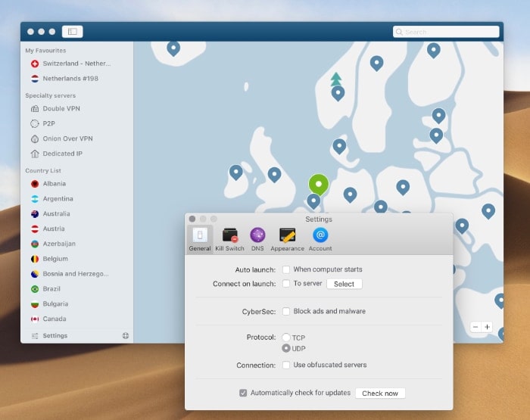Zoom in the map with plus button

[487, 327]
